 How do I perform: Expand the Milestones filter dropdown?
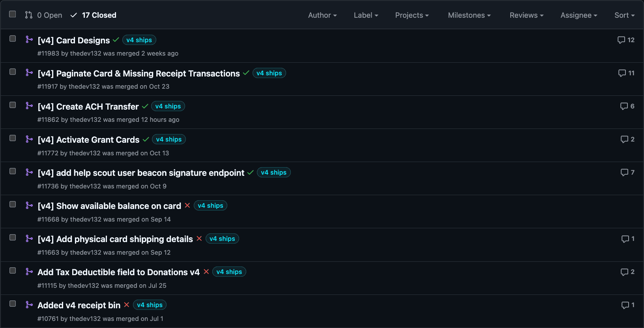tap(469, 15)
